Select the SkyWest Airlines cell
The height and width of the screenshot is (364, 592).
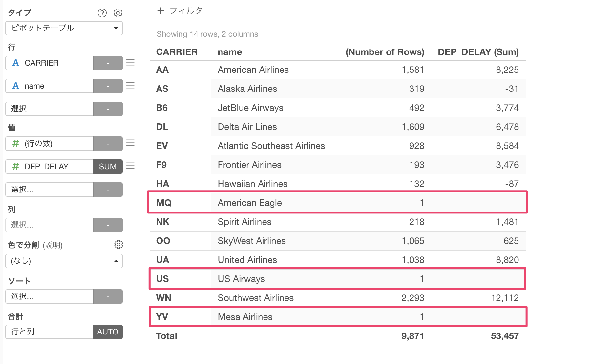252,241
